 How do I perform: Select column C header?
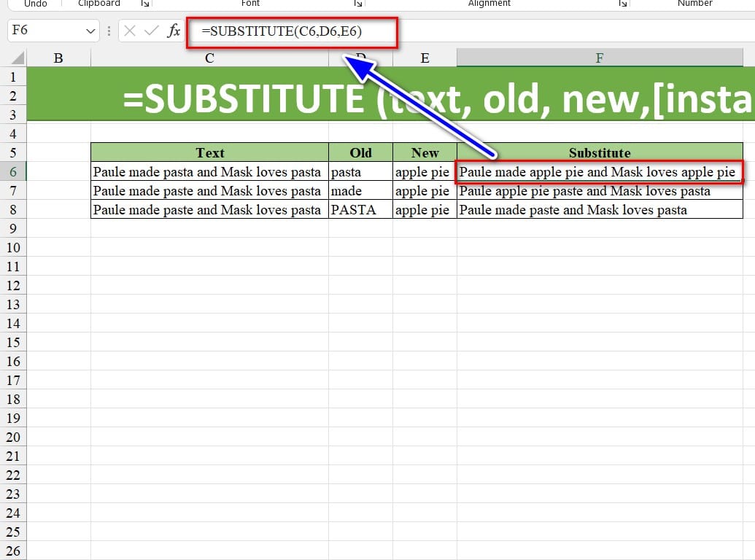coord(209,58)
